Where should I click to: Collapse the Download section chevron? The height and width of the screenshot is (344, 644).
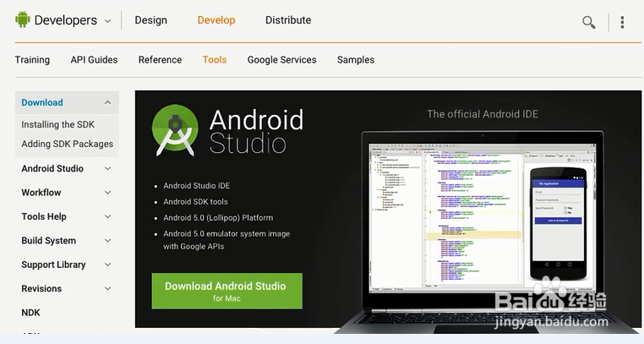(x=107, y=102)
